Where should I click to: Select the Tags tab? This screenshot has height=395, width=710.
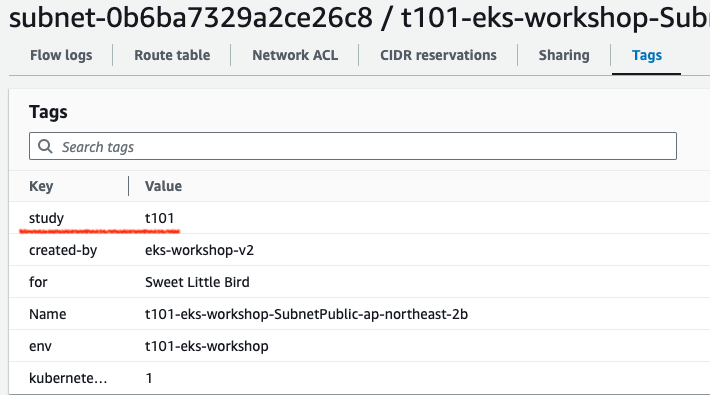pyautogui.click(x=647, y=55)
